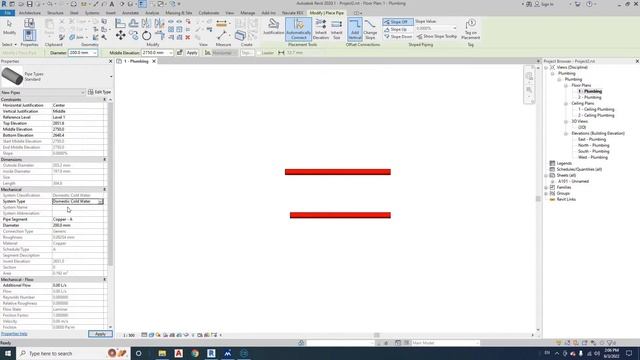Toggle Automatically Connect

point(298,29)
